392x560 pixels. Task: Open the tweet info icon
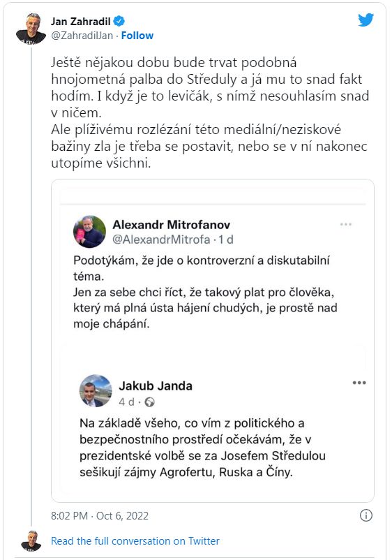click(x=366, y=515)
